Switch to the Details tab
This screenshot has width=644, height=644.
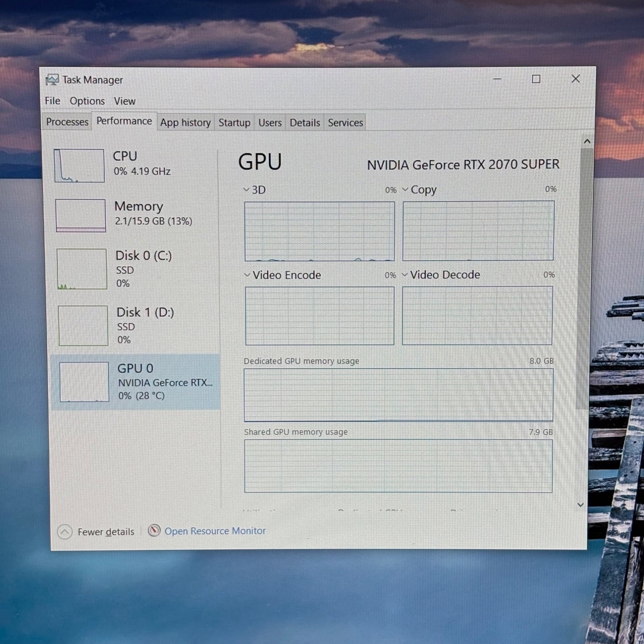coord(305,123)
